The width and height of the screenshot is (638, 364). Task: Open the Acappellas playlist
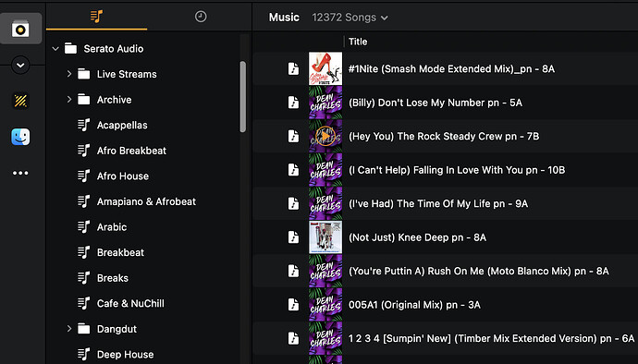coord(122,126)
